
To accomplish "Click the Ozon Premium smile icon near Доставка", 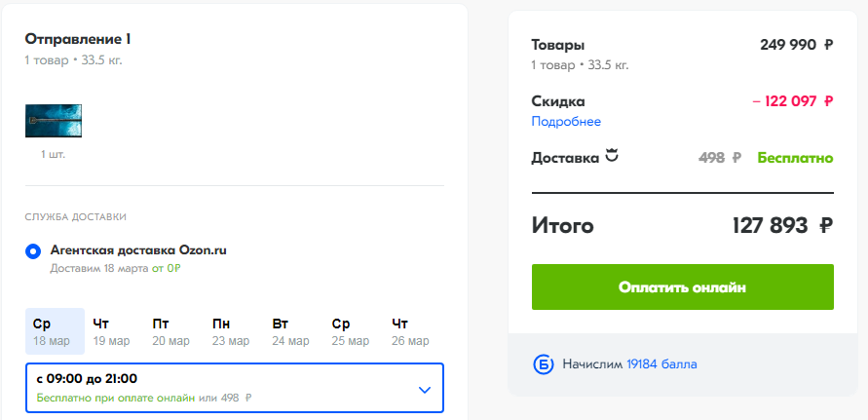I will [612, 155].
